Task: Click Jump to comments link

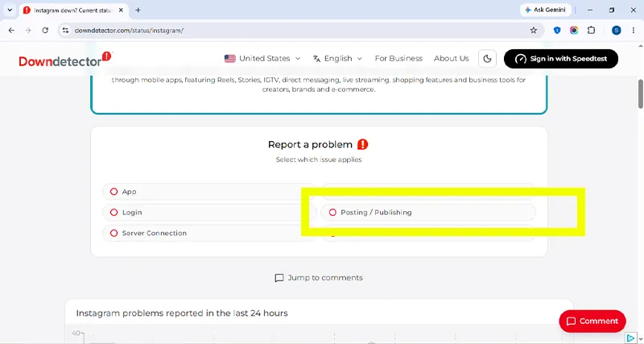Action: [319, 278]
